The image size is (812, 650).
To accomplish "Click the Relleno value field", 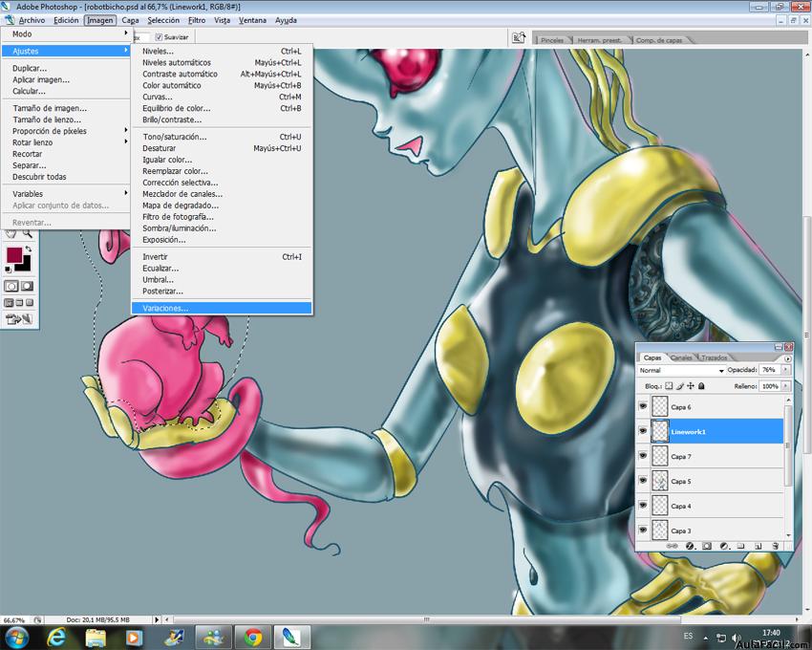I will click(770, 386).
